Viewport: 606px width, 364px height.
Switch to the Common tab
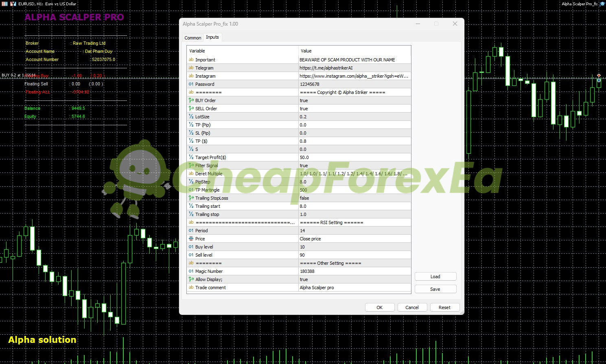click(193, 38)
